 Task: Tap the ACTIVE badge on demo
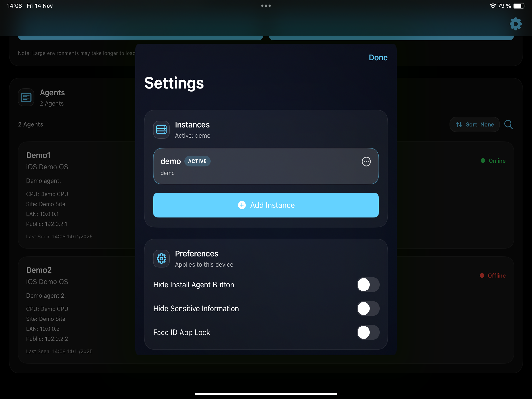pos(197,161)
